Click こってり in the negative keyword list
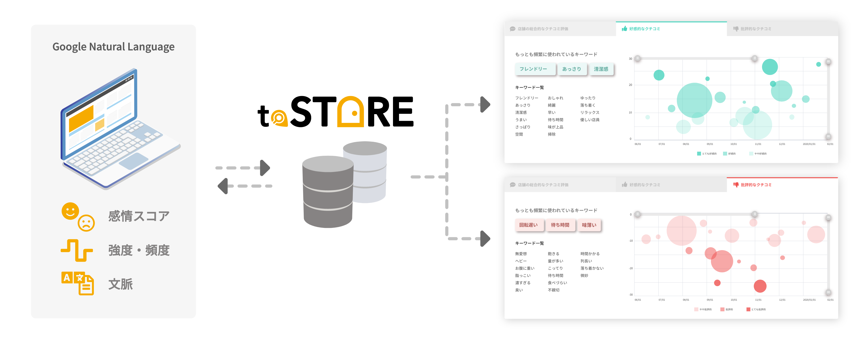The height and width of the screenshot is (343, 868). pyautogui.click(x=555, y=268)
